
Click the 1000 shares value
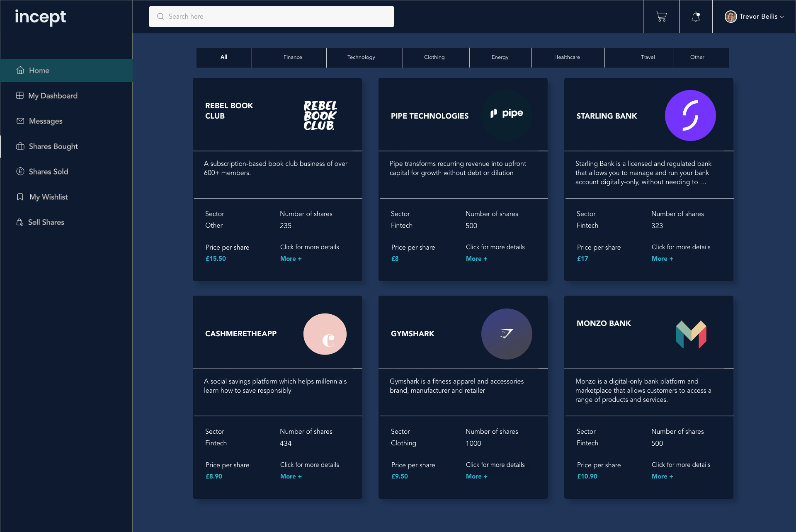coord(473,443)
